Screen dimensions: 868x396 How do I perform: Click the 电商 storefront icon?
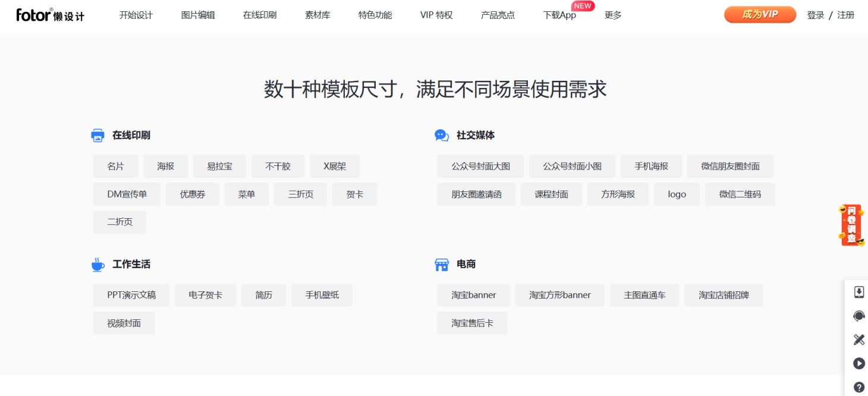click(x=442, y=265)
